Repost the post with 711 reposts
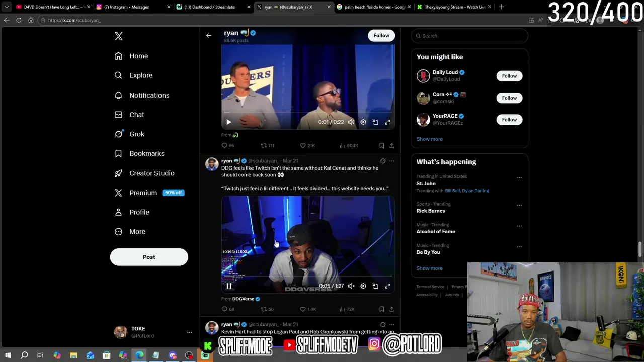 [x=267, y=146]
